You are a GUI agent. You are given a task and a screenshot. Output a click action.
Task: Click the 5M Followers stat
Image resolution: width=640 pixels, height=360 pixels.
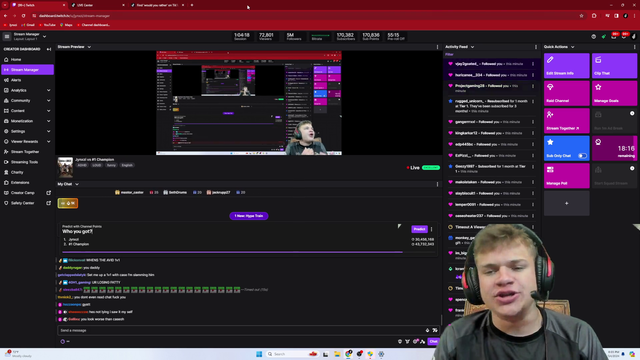(x=293, y=37)
